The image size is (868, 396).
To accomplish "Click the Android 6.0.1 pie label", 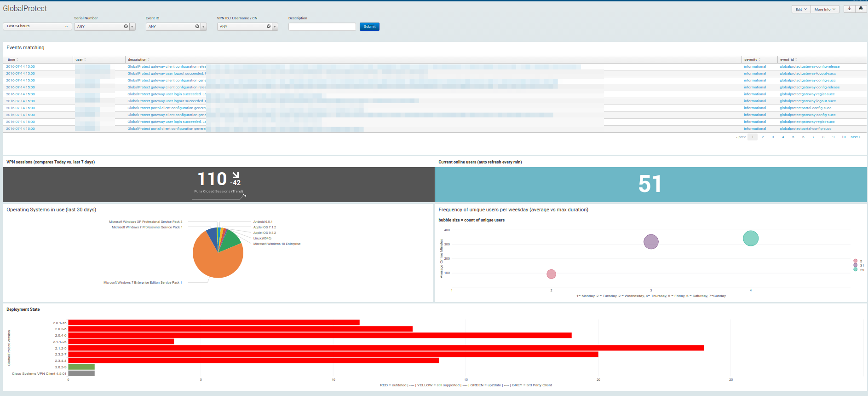I will (x=263, y=222).
